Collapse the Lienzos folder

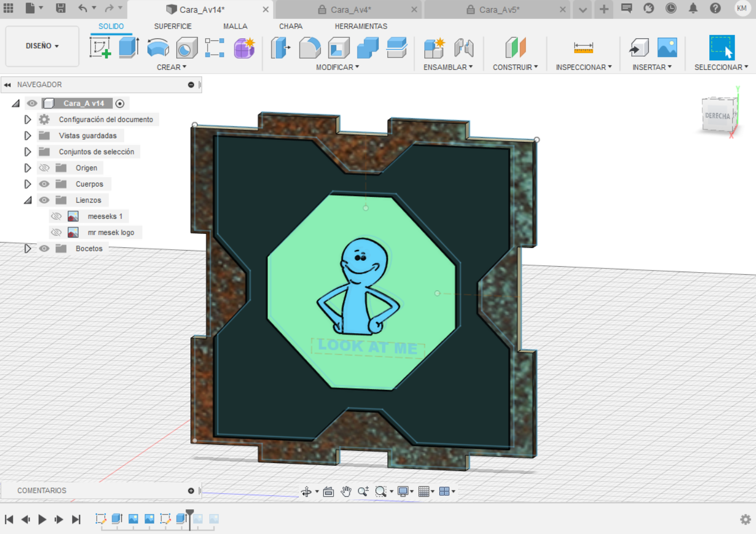point(27,200)
